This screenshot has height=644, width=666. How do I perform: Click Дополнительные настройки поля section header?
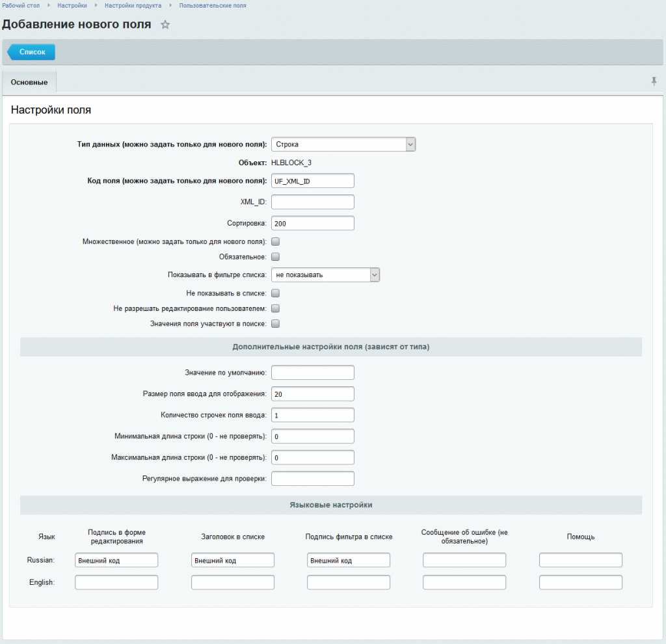[331, 347]
